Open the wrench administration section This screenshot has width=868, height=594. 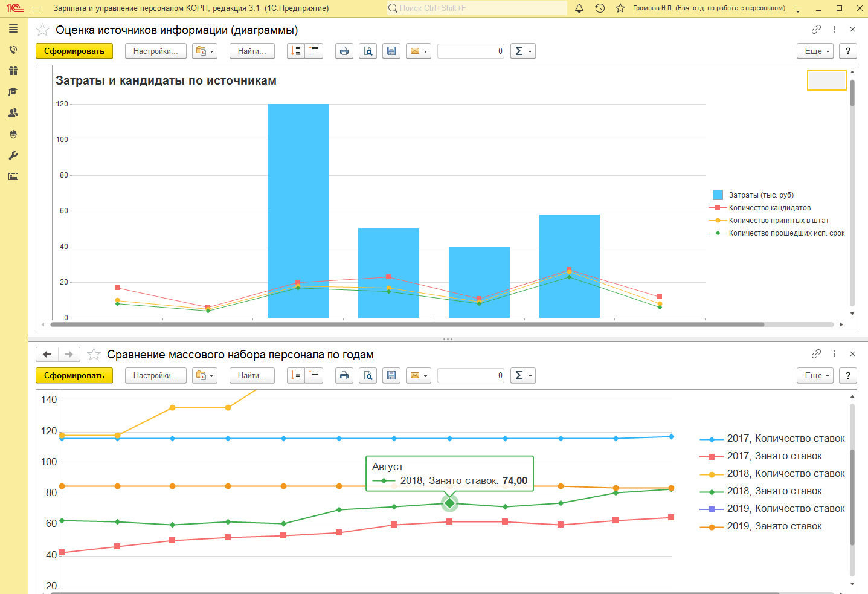pyautogui.click(x=13, y=155)
